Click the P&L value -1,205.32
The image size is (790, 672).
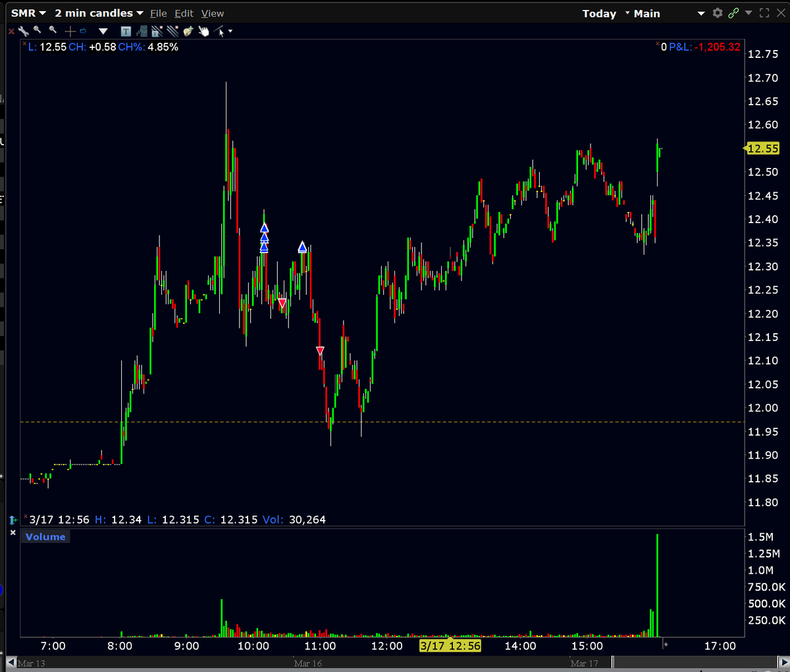coord(718,47)
